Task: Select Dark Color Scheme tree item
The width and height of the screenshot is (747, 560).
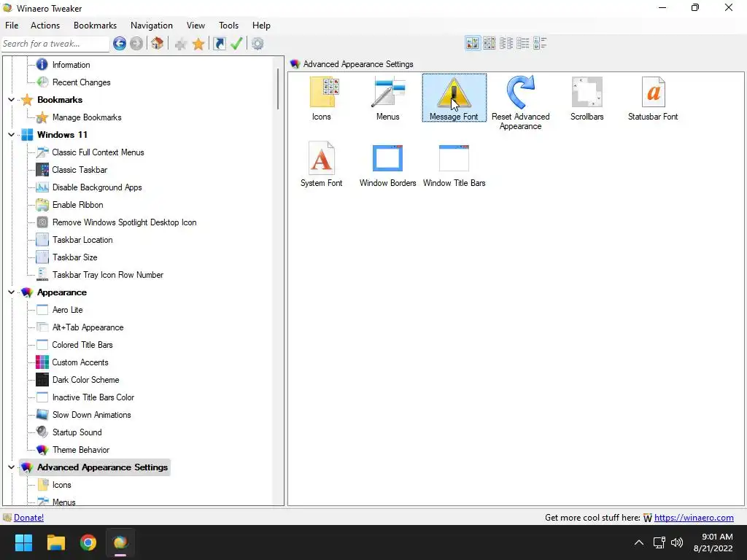Action: pos(86,380)
